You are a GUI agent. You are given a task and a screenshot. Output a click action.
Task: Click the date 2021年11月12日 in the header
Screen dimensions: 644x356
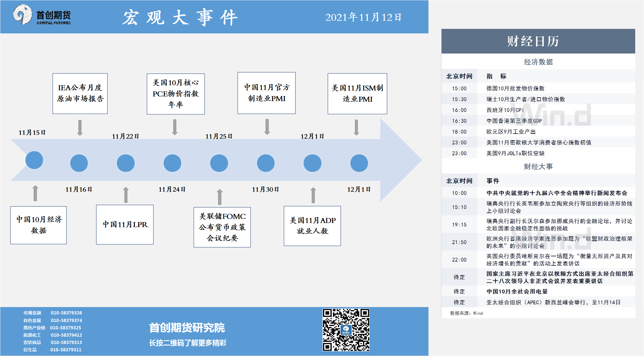[x=363, y=17]
